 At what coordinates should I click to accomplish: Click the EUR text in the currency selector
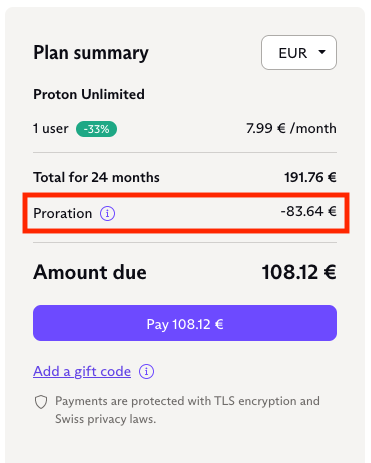coord(293,53)
